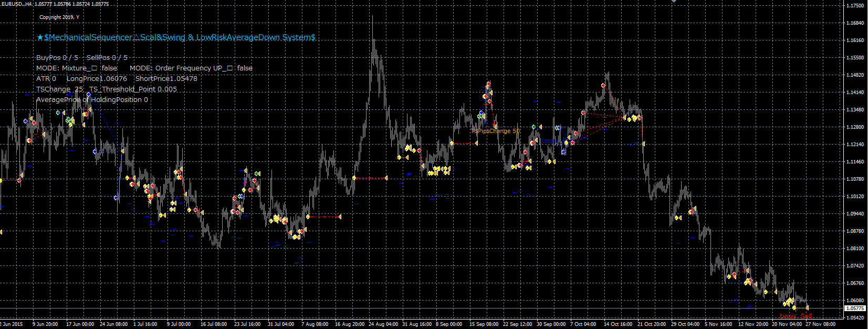Click time axis label '14 Oct 16:00'

click(619, 324)
